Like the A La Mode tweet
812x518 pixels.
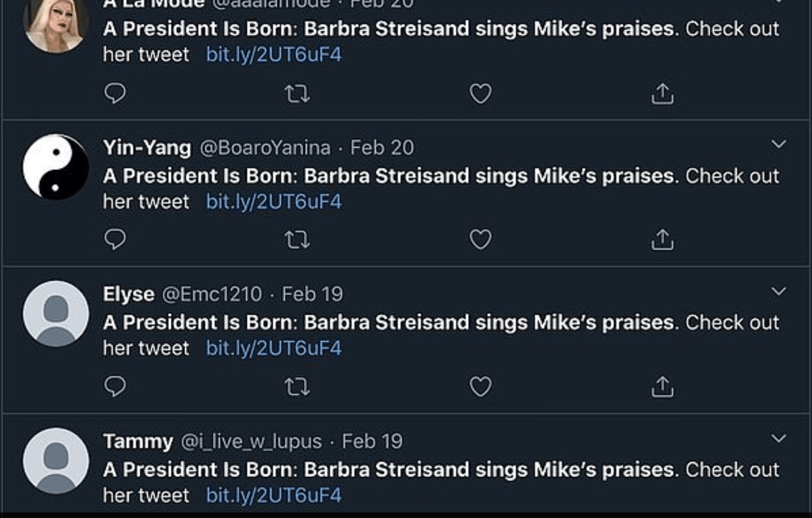(x=480, y=94)
